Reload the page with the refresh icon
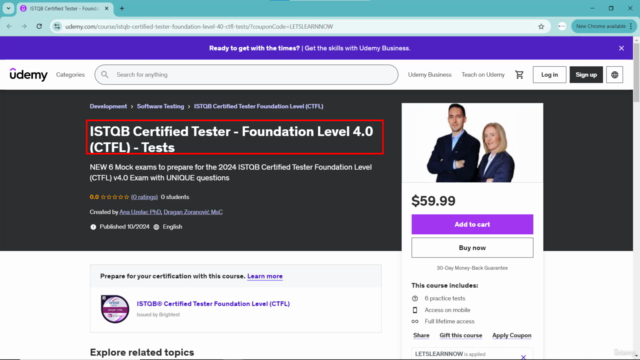 (x=39, y=26)
